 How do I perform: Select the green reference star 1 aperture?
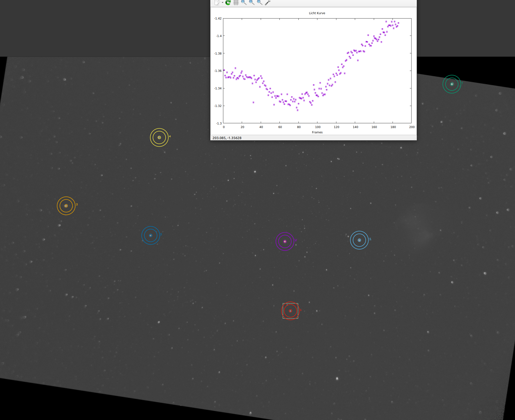[x=452, y=84]
